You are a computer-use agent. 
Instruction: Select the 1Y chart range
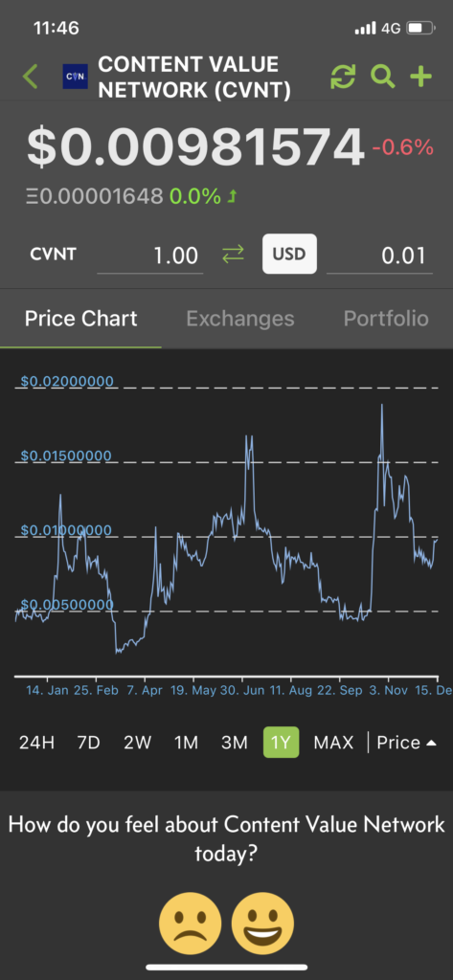point(281,743)
